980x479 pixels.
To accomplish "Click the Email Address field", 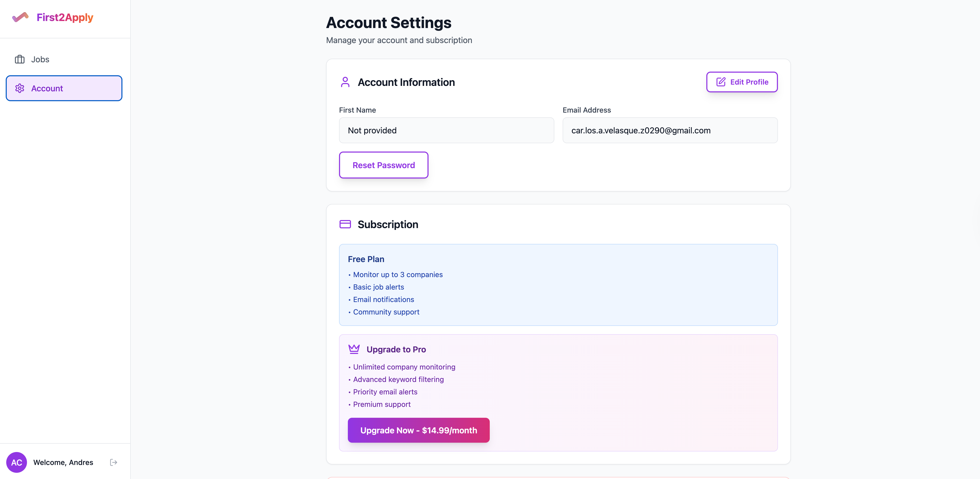I will [670, 130].
